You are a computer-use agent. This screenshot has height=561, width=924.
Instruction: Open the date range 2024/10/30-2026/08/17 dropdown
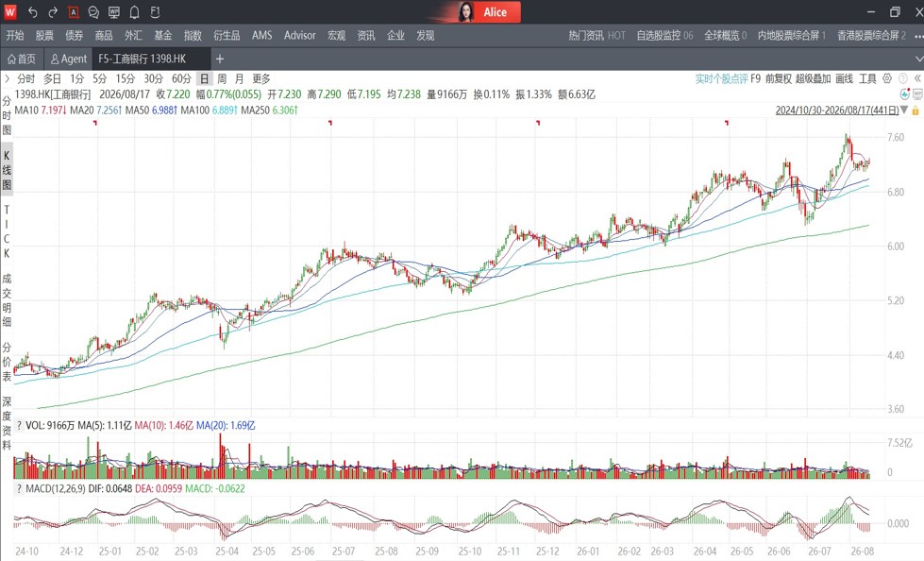point(841,110)
